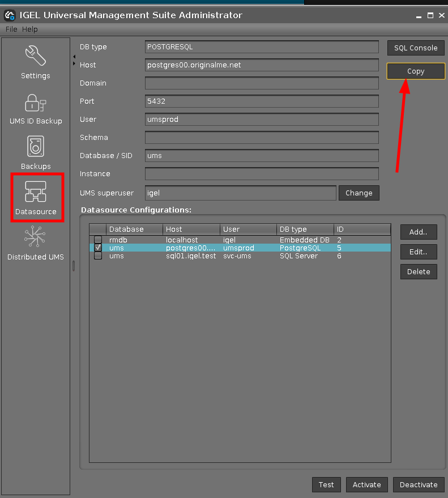Screen dimensions: 448x498
Task: Click the SQL Console button
Action: point(416,48)
